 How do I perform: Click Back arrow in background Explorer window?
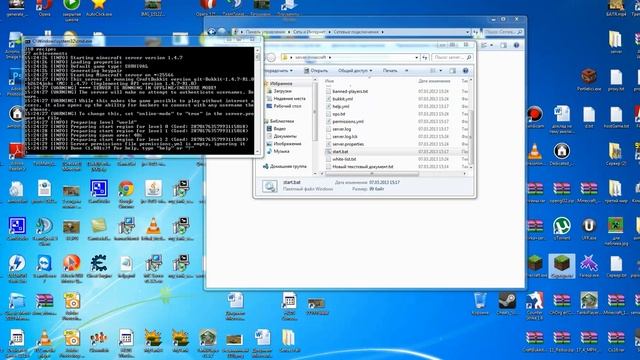pyautogui.click(x=211, y=32)
